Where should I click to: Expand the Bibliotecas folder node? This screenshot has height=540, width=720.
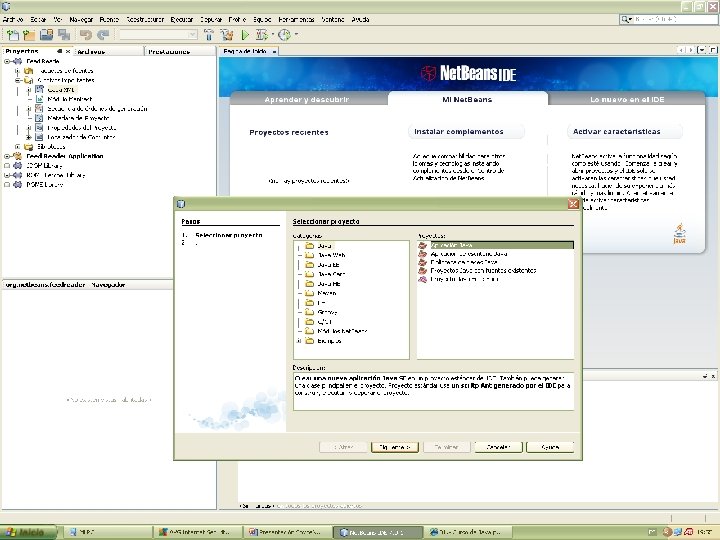[17, 147]
